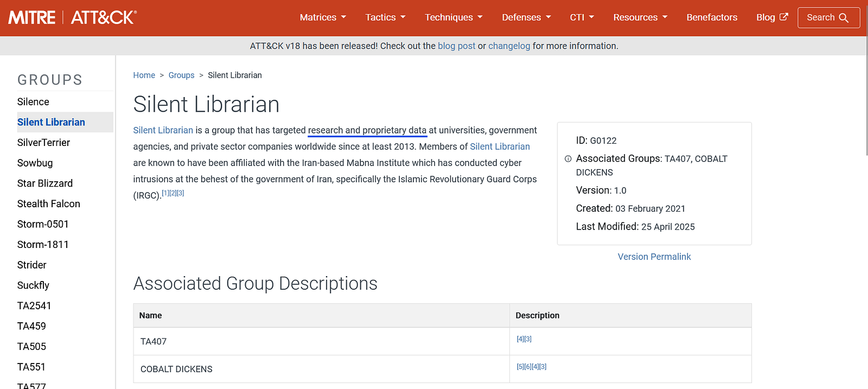Viewport: 868px width, 389px height.
Task: Select Storm-0501 in sidebar
Action: tap(43, 224)
